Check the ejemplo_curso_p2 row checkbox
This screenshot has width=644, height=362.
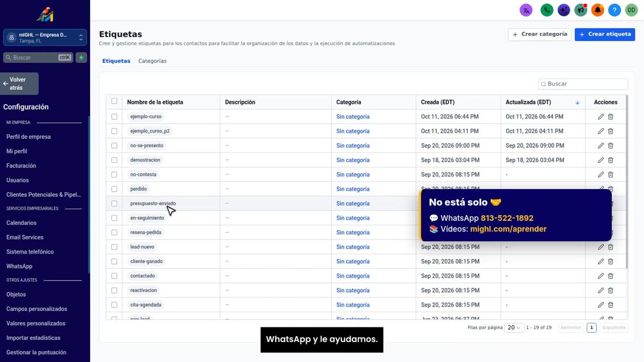click(x=114, y=131)
